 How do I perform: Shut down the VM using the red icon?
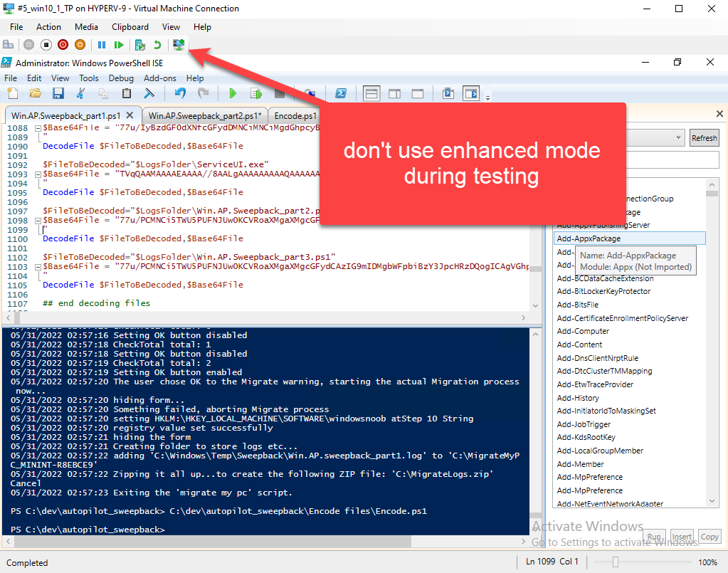pos(63,45)
